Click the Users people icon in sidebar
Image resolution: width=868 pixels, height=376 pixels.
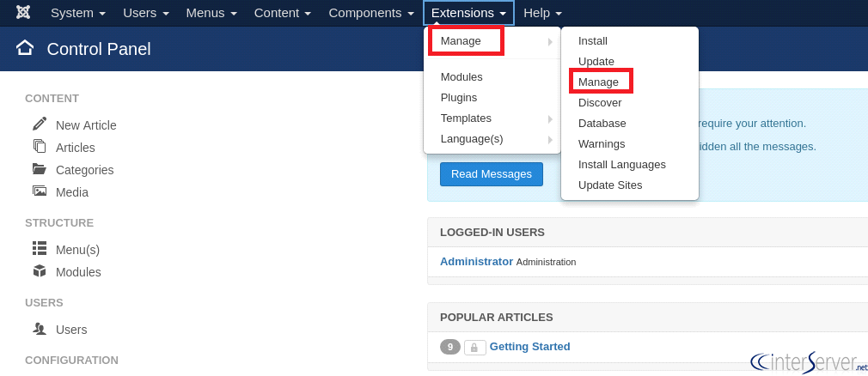coord(40,329)
